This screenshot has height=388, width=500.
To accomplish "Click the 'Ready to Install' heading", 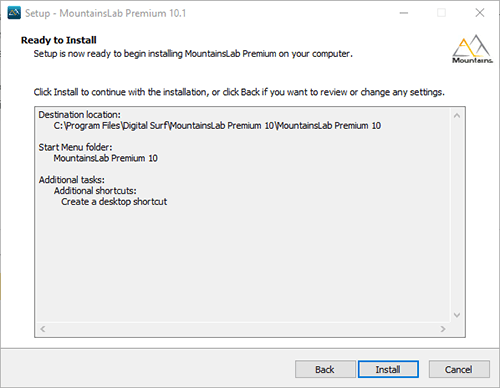I will 59,40.
